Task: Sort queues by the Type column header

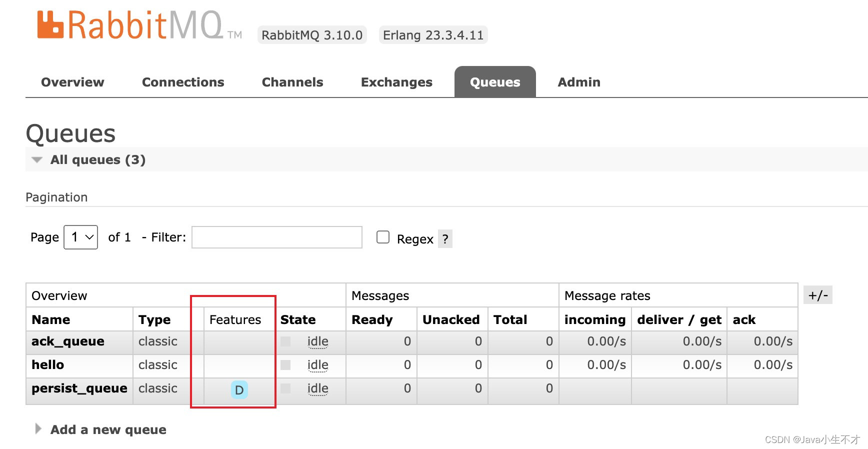Action: tap(154, 319)
